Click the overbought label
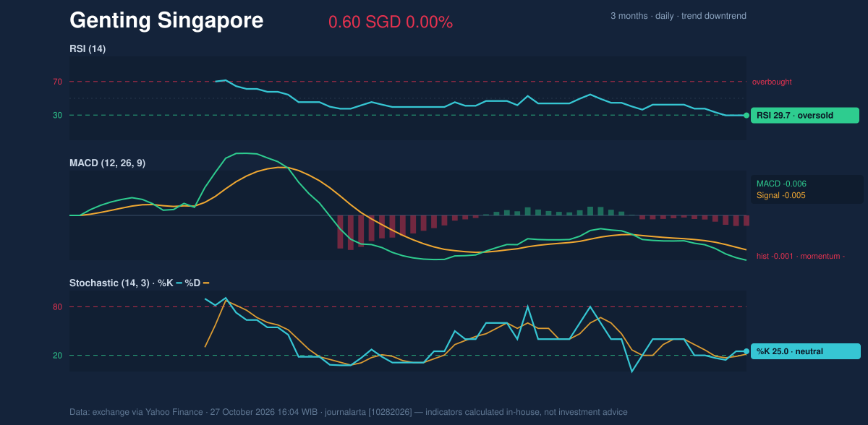This screenshot has width=868, height=425. (x=772, y=82)
